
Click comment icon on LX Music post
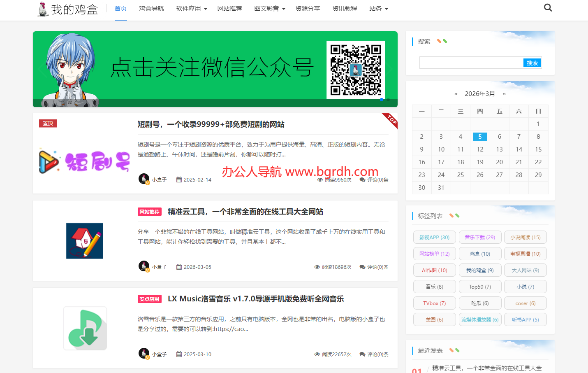362,354
